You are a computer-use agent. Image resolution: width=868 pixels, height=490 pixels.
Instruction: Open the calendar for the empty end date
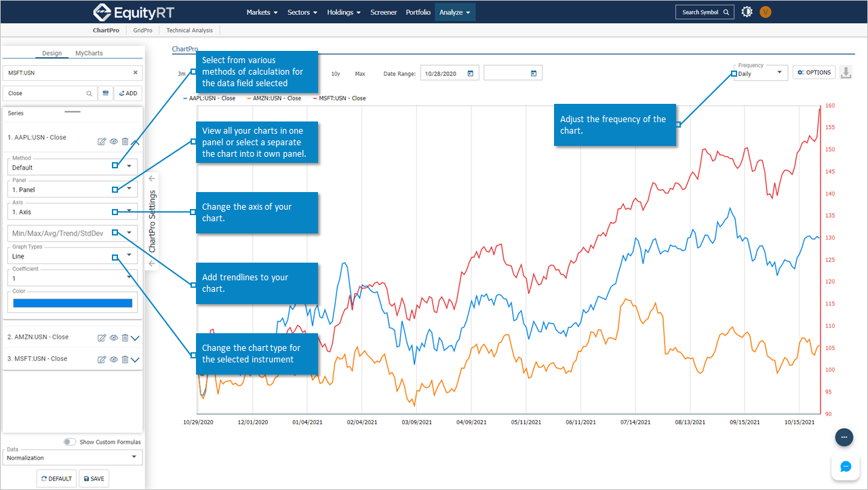[534, 73]
